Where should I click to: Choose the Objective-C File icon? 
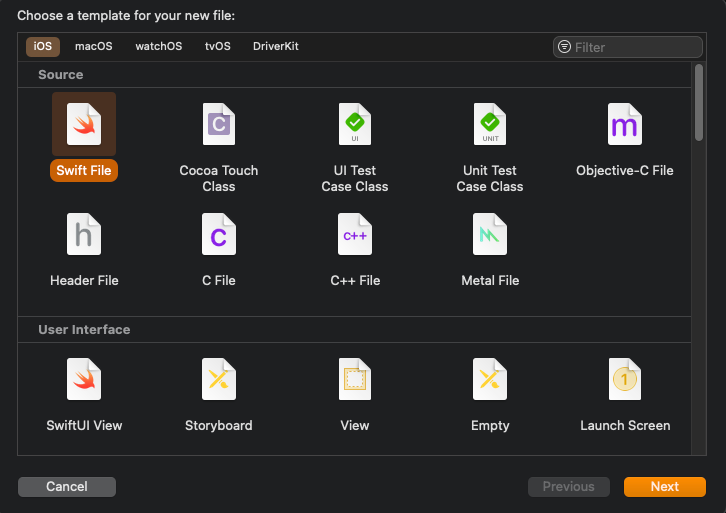625,124
